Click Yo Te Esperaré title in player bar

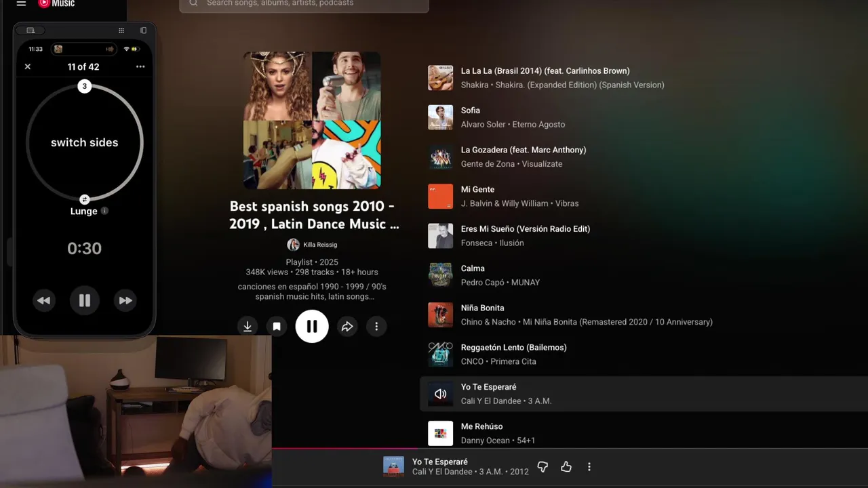(x=440, y=462)
